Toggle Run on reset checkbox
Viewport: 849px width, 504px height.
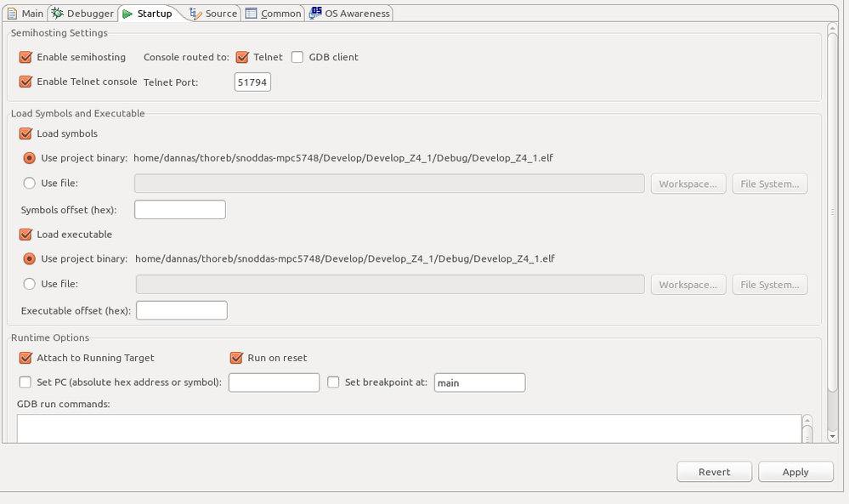point(236,357)
